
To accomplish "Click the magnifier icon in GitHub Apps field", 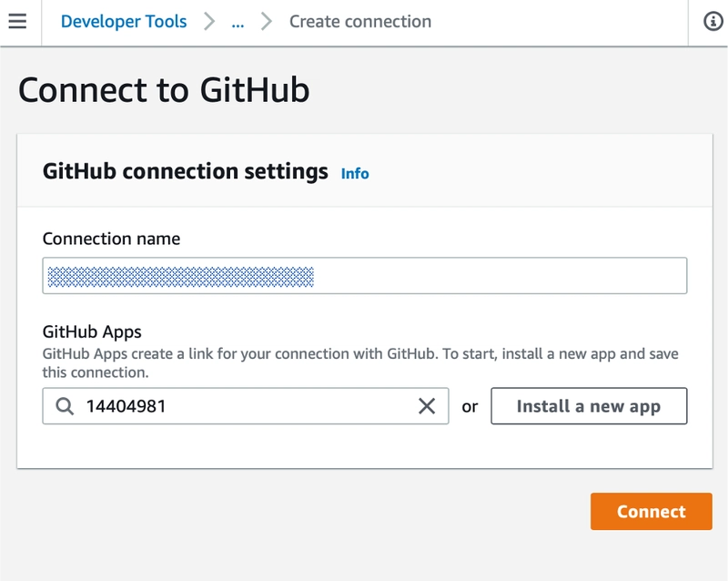I will (x=65, y=406).
